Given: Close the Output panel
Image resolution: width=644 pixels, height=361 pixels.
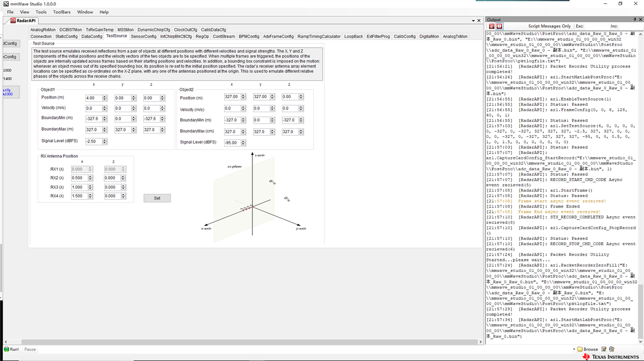Looking at the screenshot, I should (x=640, y=20).
